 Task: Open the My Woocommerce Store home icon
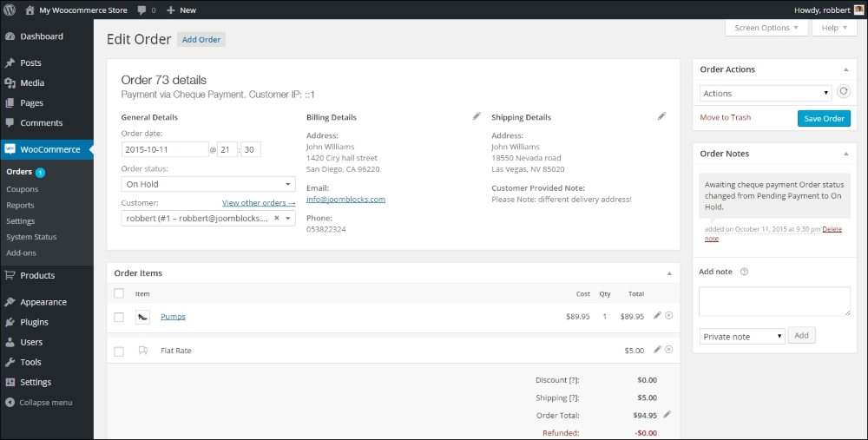(x=30, y=10)
